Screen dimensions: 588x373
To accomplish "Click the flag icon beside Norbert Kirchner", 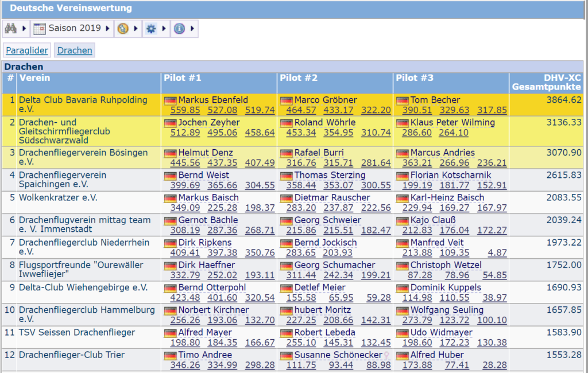I will click(170, 311).
